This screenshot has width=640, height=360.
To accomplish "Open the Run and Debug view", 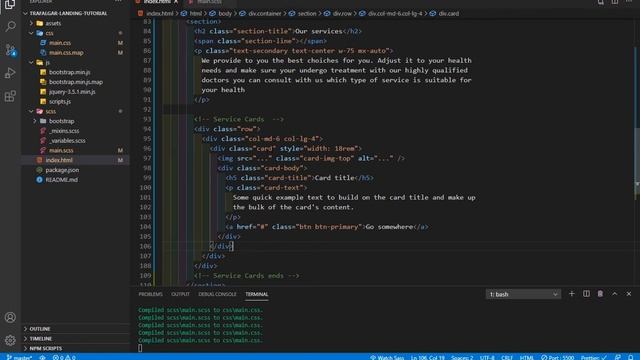I will pyautogui.click(x=10, y=73).
